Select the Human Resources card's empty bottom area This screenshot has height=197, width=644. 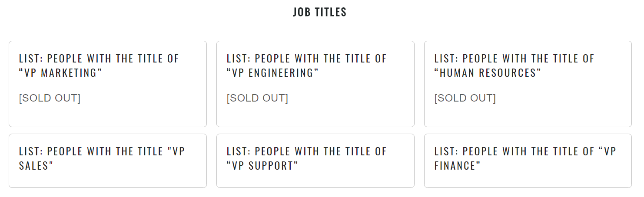[x=528, y=115]
